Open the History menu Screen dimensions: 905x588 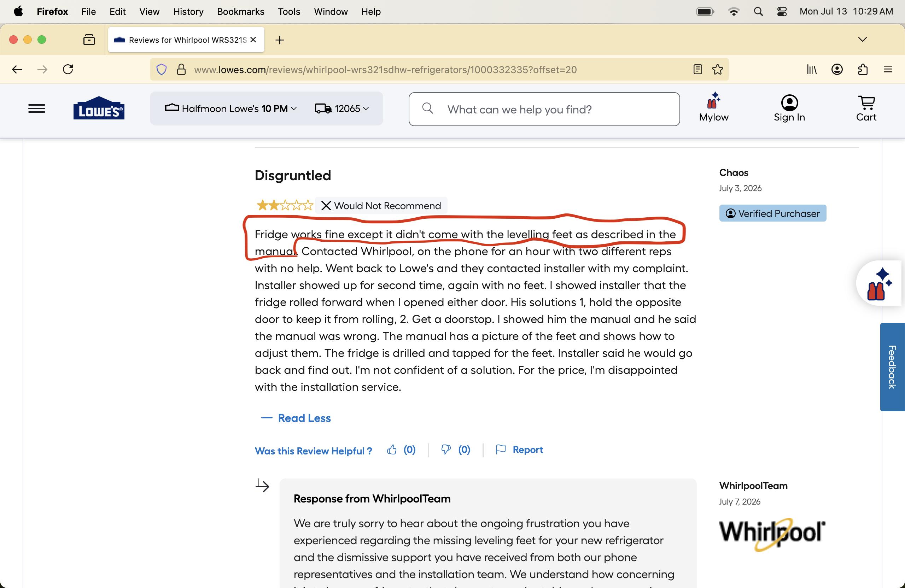(188, 12)
